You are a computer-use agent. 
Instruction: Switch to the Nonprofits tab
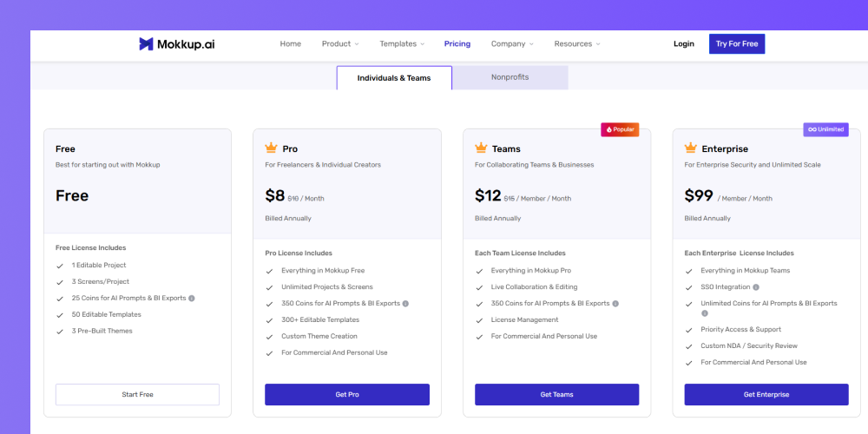(x=510, y=77)
